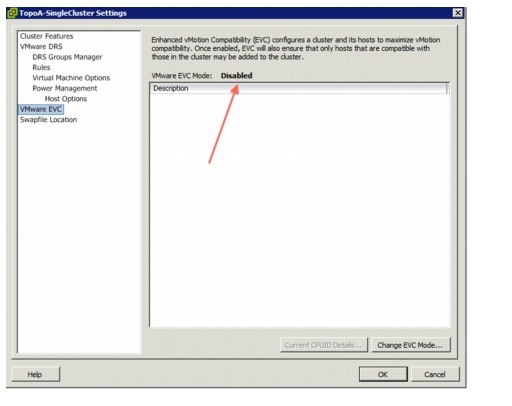The image size is (512, 406).
Task: Open the Rules settings entry
Action: point(41,67)
